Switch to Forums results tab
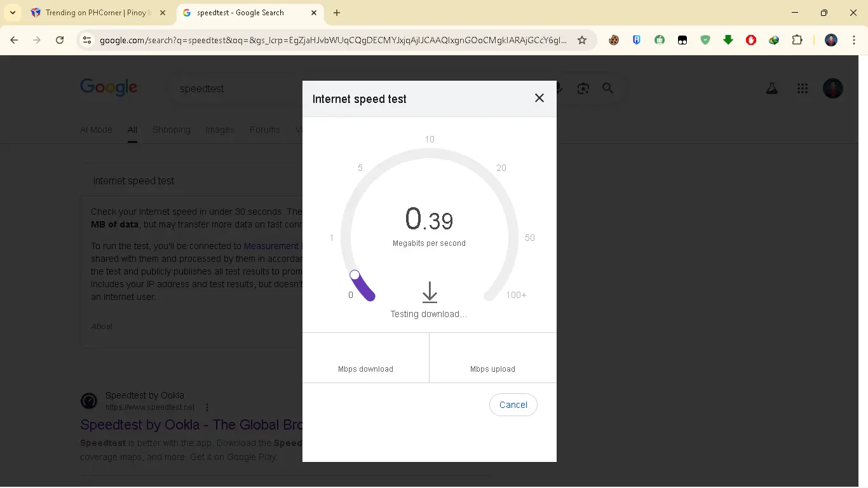 point(265,130)
